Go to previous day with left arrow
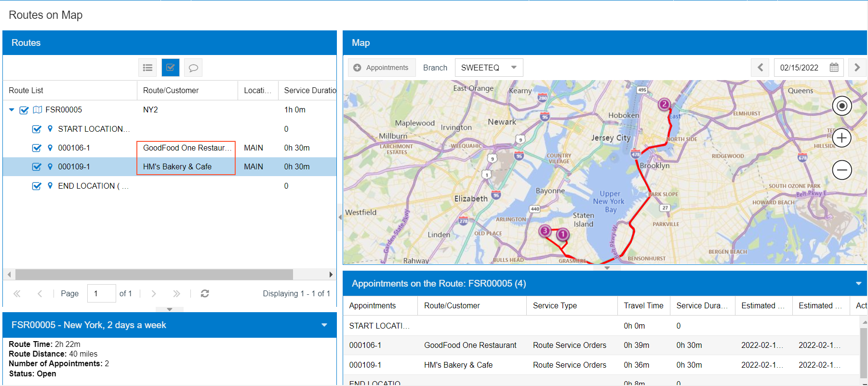The width and height of the screenshot is (868, 386). (x=760, y=68)
